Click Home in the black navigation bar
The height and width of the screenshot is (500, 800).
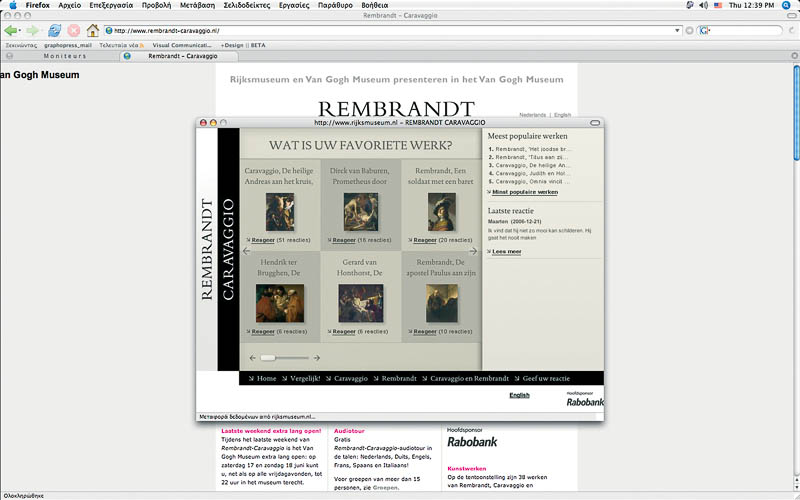click(266, 379)
